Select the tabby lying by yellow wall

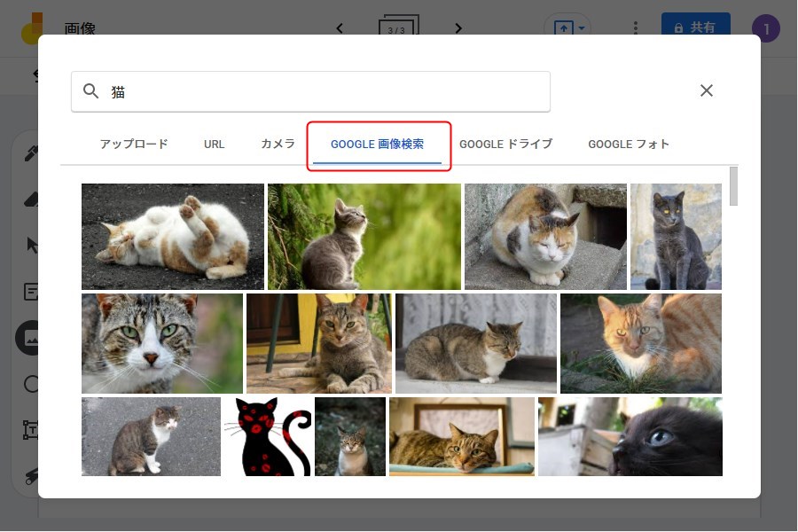319,344
